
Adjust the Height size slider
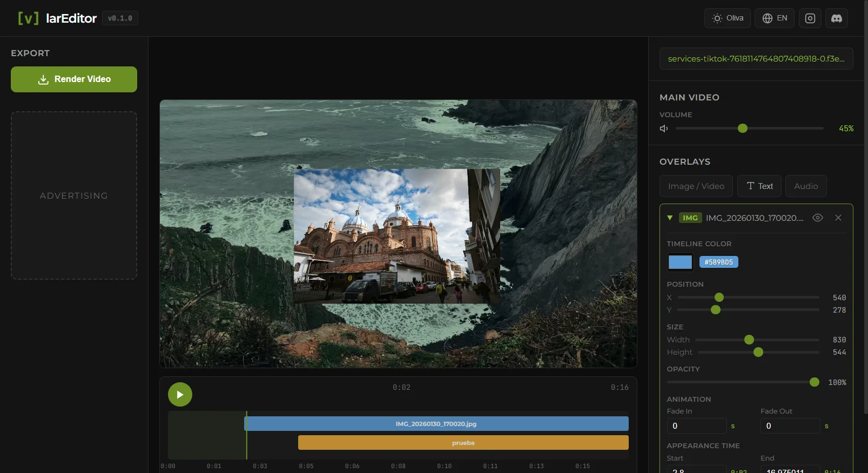(x=758, y=352)
